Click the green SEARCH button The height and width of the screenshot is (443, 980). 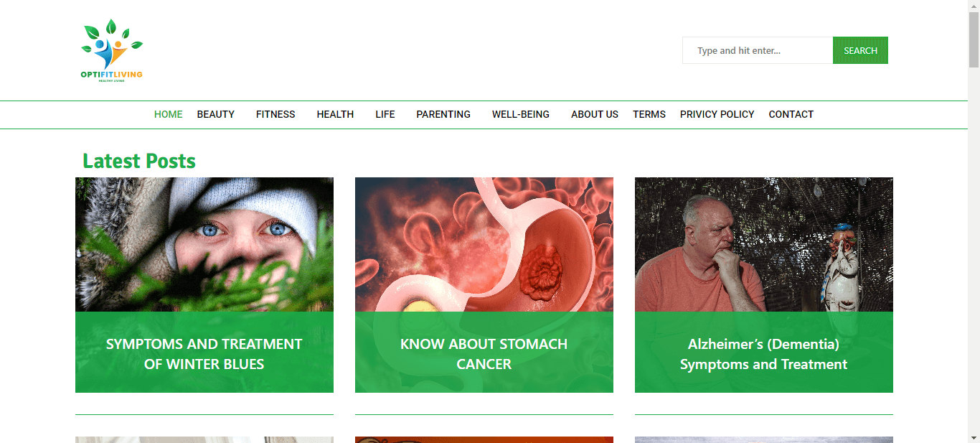click(x=860, y=50)
